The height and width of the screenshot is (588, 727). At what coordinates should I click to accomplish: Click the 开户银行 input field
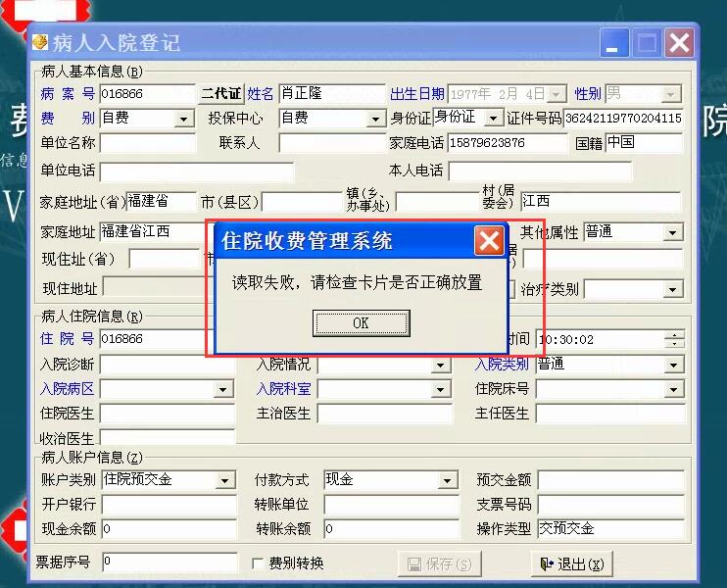169,505
